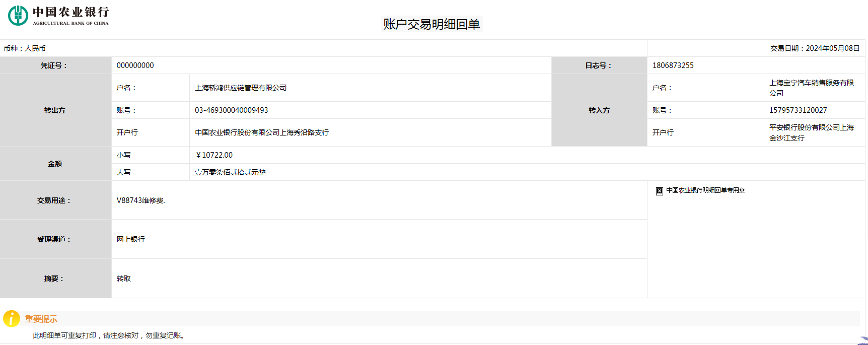Click the 重要提示 heading
This screenshot has width=868, height=345.
tap(41, 319)
